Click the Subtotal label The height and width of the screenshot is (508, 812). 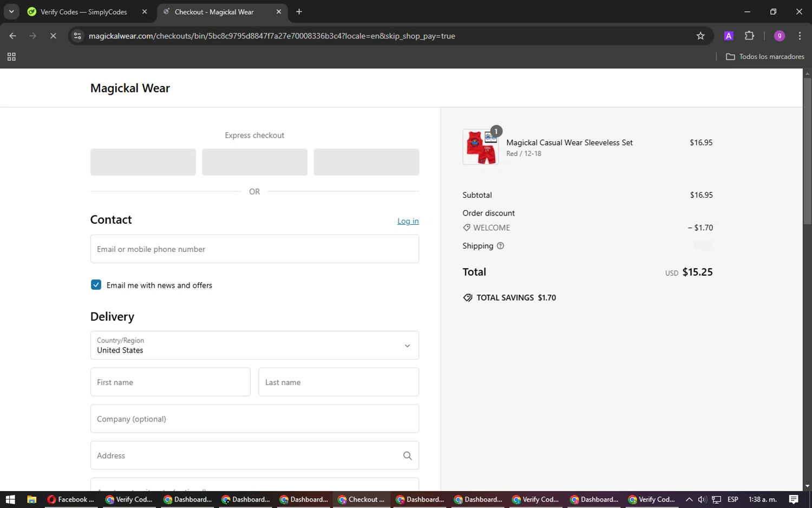click(477, 195)
